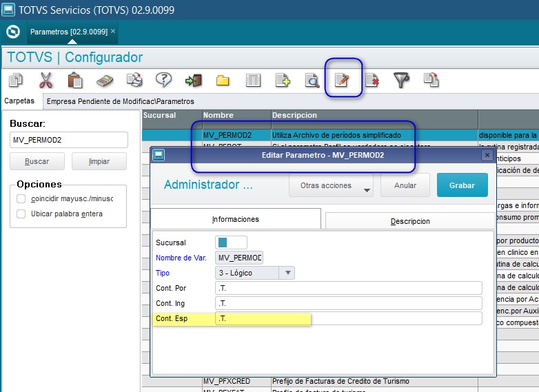Select 'Utiliza Archivo de períodos simplificado' cell
This screenshot has height=392, width=539.
[x=374, y=135]
